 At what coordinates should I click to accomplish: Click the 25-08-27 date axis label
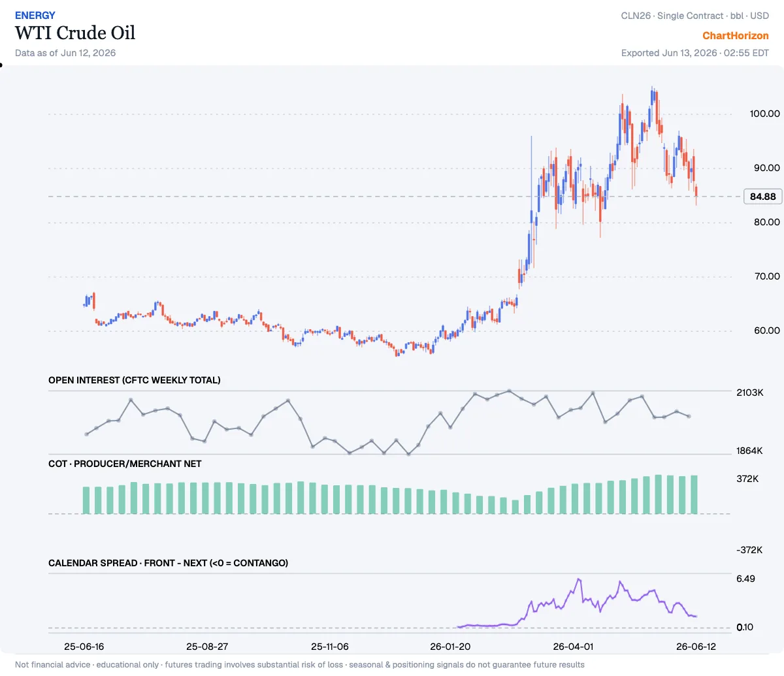[x=207, y=647]
